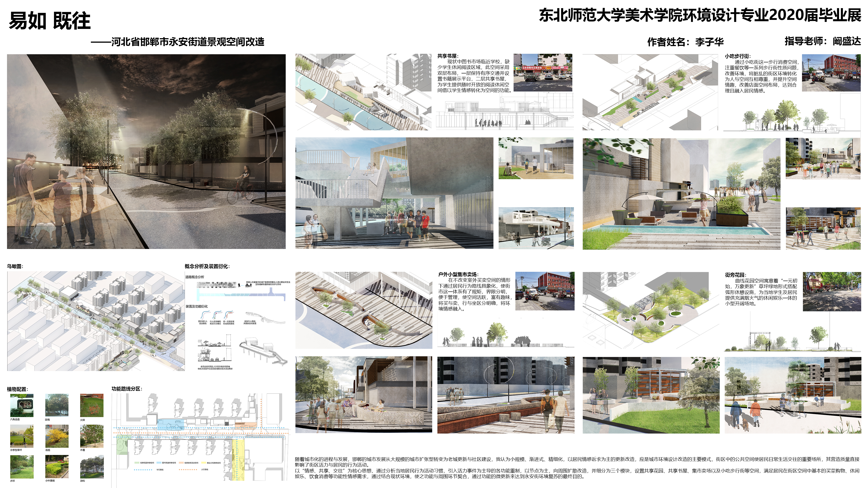The image size is (868, 488).
Task: Click the 共享书屋 heading
Action: (x=448, y=56)
